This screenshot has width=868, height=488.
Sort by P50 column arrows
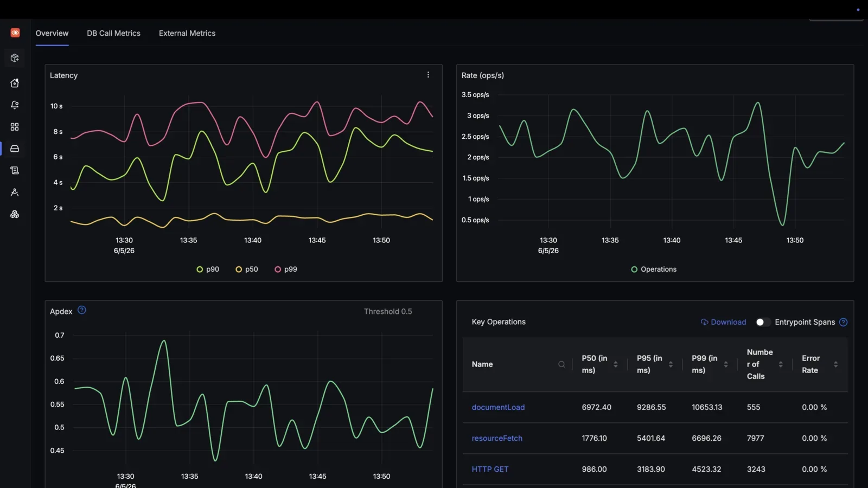[x=616, y=364]
